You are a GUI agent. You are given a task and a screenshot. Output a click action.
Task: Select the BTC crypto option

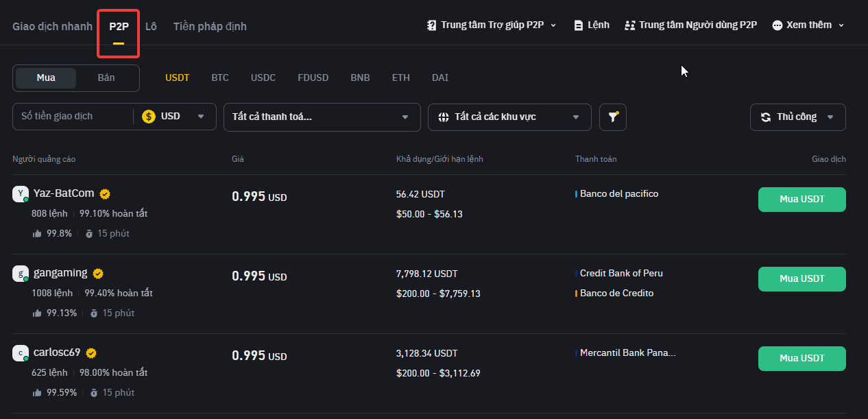[220, 78]
